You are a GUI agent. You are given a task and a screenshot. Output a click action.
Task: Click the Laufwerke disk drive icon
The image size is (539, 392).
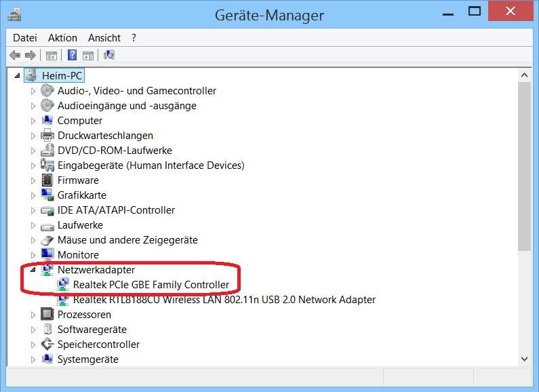pyautogui.click(x=47, y=227)
